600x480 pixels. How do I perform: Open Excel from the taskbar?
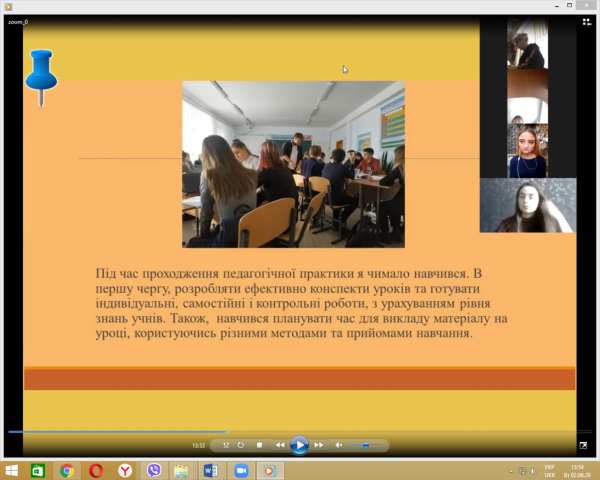pos(38,470)
